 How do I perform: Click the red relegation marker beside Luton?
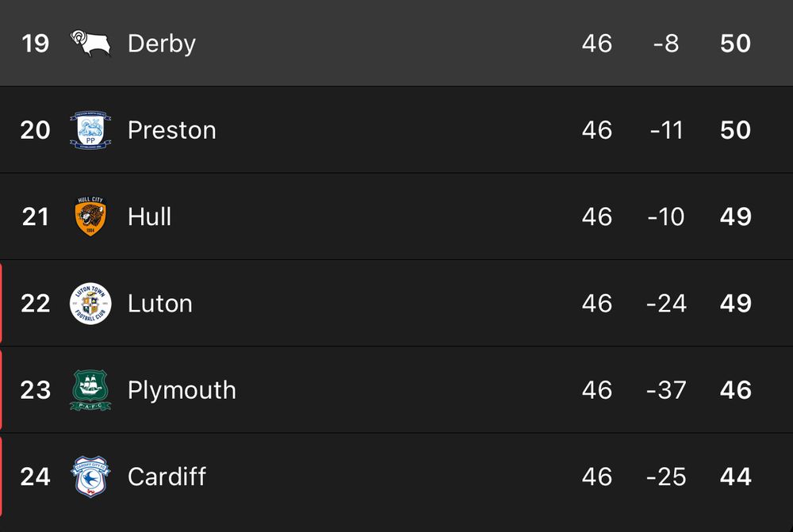2,303
